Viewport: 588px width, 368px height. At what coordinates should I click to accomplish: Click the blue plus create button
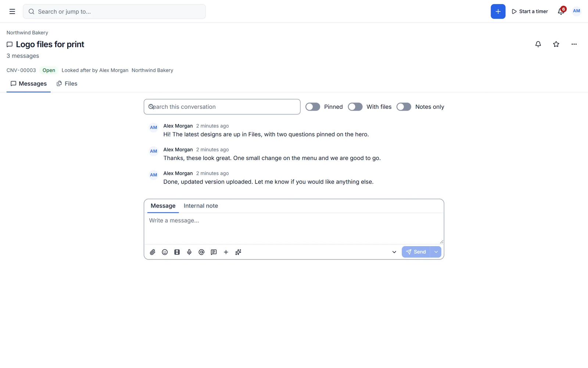coord(498,11)
